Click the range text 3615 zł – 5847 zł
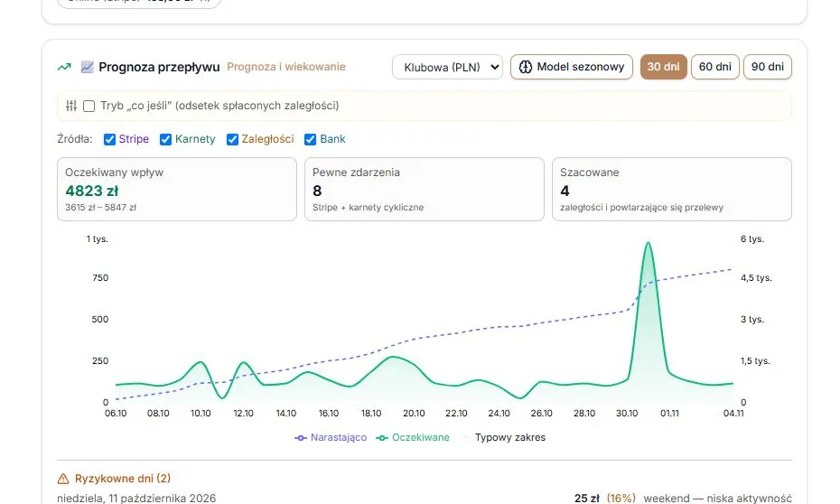This screenshot has width=840, height=504. [x=101, y=207]
